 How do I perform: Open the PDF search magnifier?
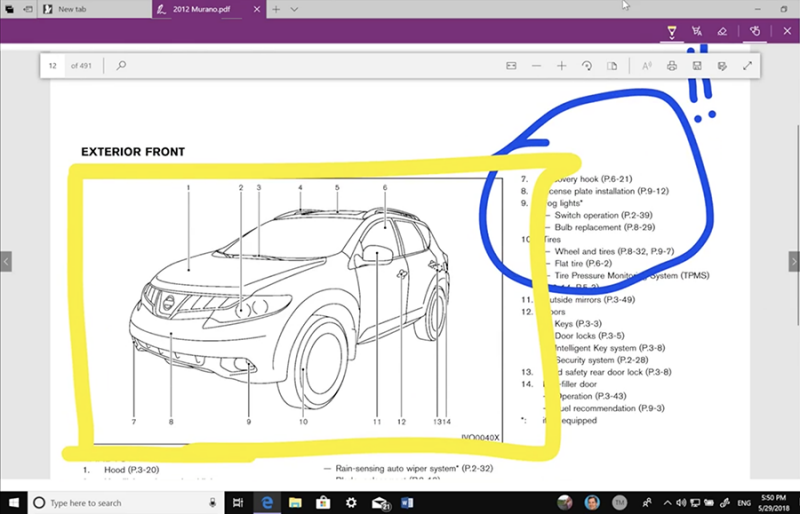[x=121, y=65]
